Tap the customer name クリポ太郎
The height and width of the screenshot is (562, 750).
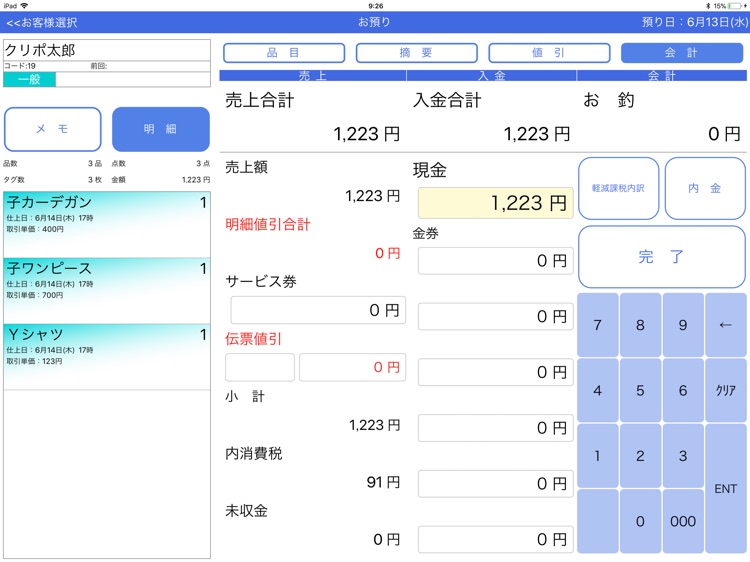pyautogui.click(x=40, y=50)
